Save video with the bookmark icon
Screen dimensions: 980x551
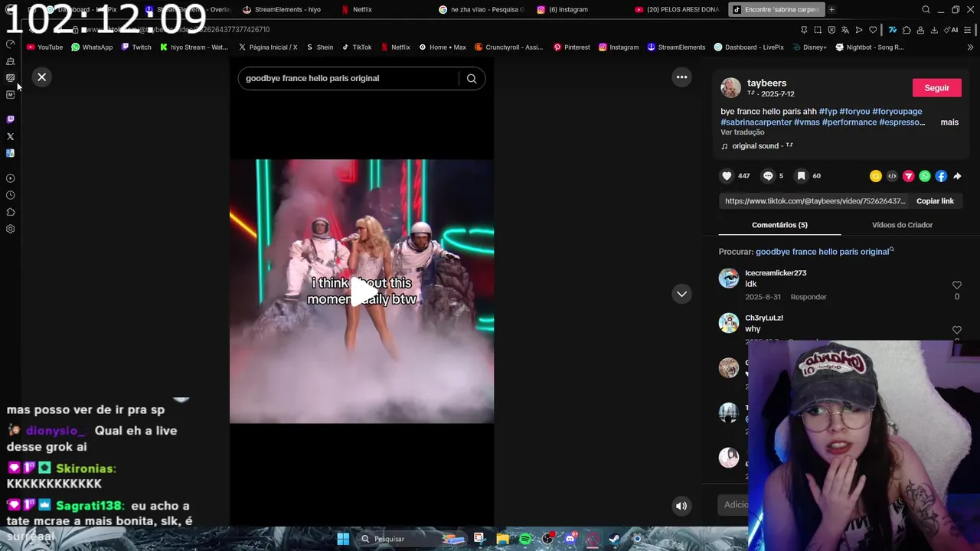[x=801, y=176]
